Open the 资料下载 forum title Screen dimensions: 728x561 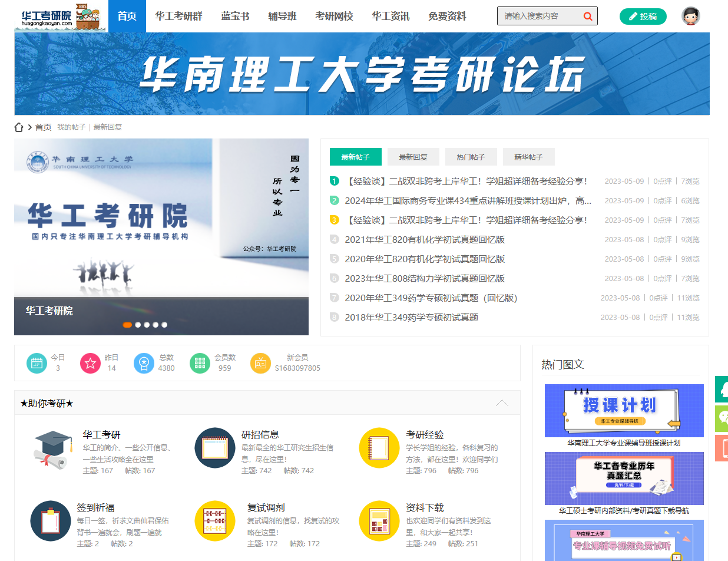[425, 507]
